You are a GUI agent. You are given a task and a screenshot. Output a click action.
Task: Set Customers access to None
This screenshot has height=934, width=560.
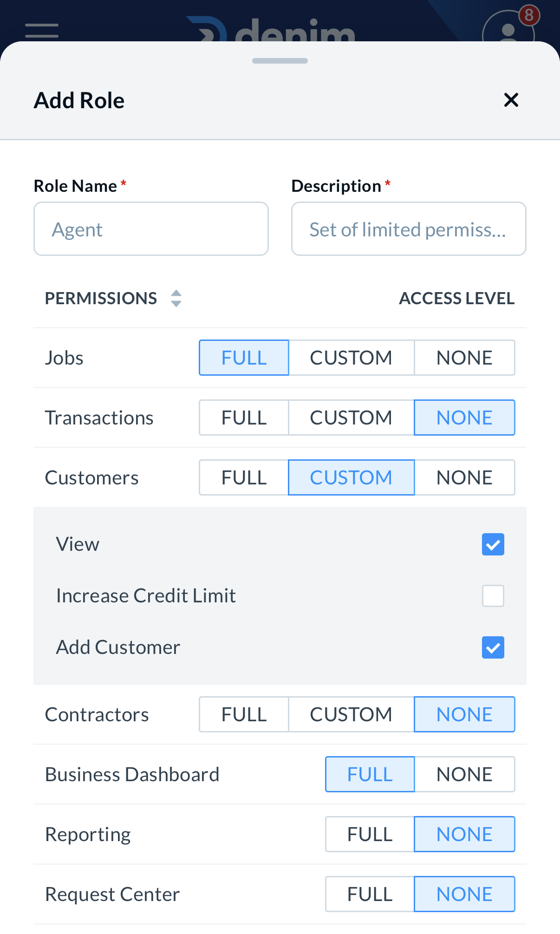point(464,477)
